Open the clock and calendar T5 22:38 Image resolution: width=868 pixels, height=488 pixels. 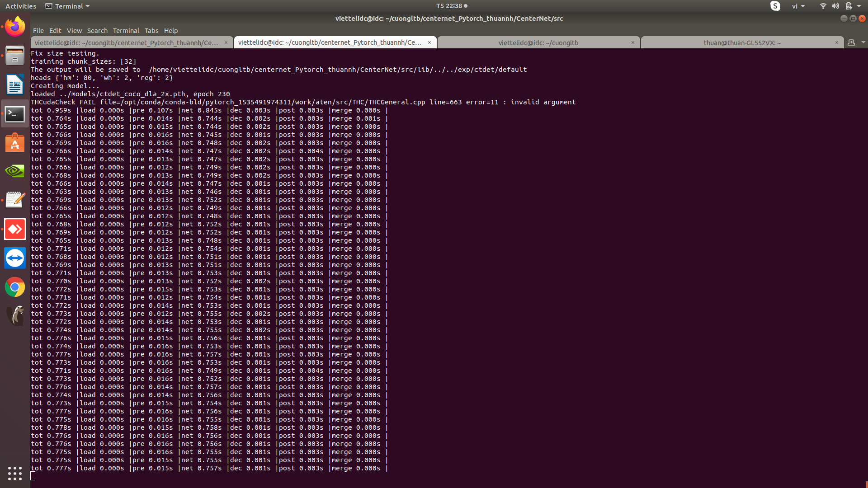[x=452, y=6]
